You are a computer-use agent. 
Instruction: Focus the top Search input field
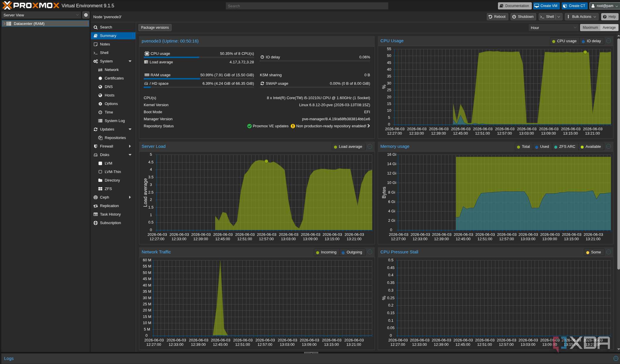(307, 6)
